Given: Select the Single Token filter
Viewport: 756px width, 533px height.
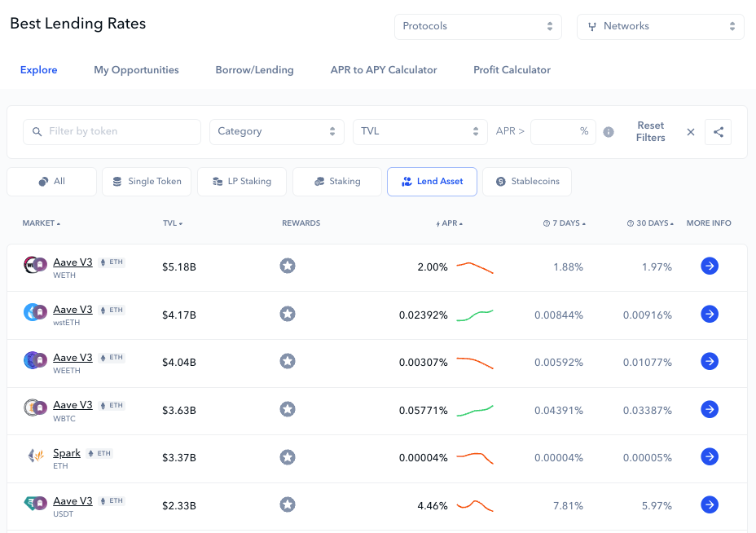Looking at the screenshot, I should 147,182.
